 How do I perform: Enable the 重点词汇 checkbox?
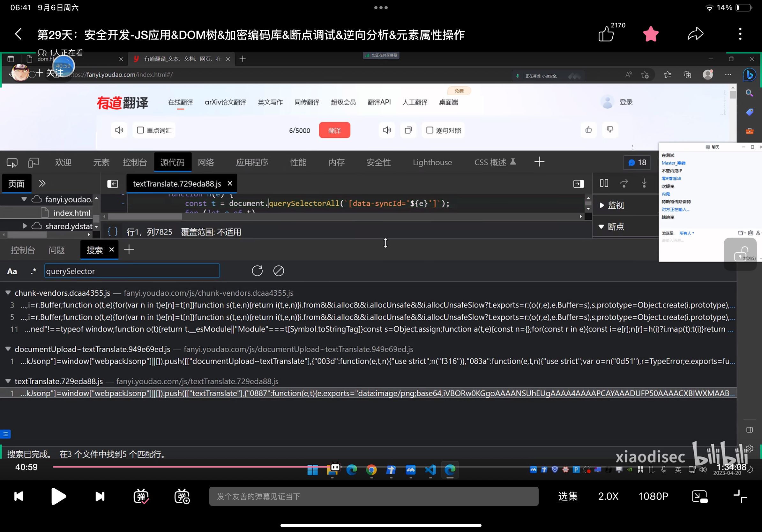[x=140, y=130]
